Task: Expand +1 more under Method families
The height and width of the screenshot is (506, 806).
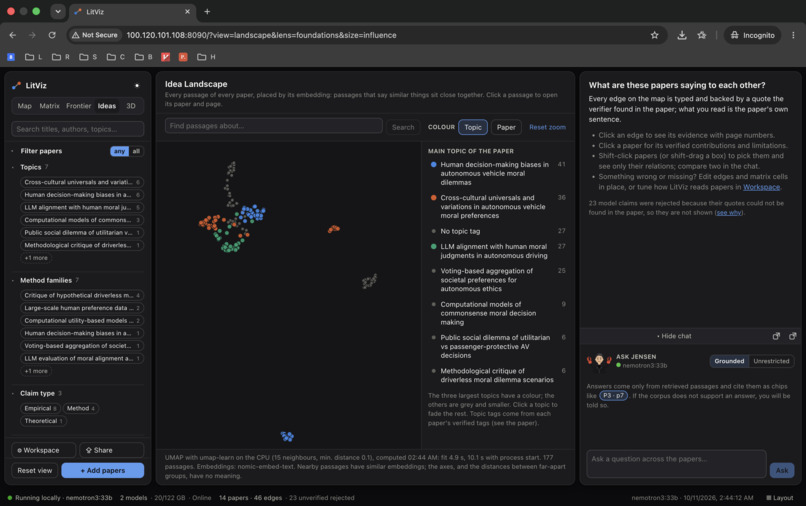Action: tap(36, 371)
